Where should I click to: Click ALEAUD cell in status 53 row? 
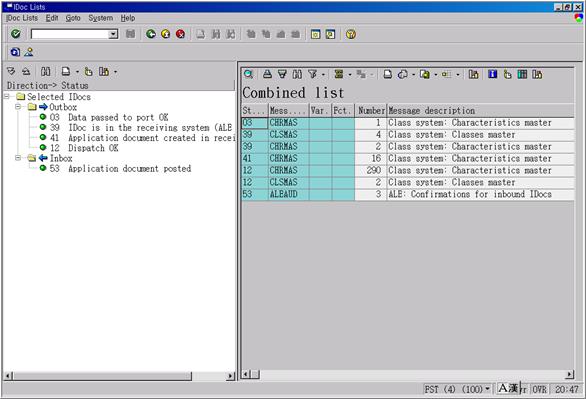pos(289,194)
